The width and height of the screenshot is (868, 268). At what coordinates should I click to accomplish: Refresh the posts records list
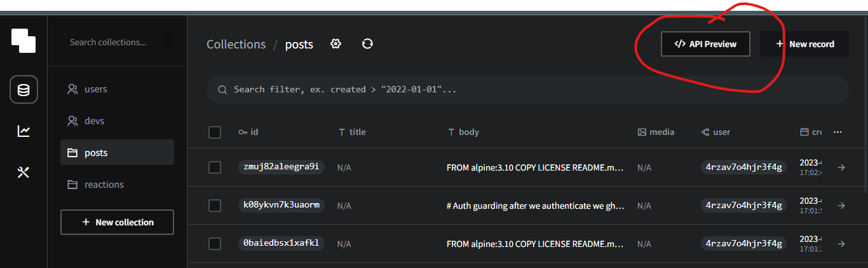(367, 44)
